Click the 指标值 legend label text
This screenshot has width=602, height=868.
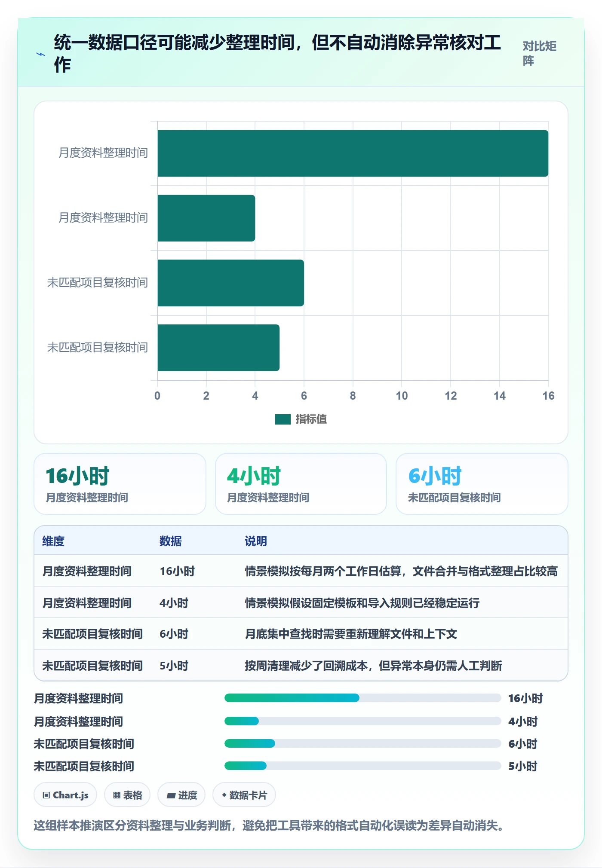pos(311,419)
